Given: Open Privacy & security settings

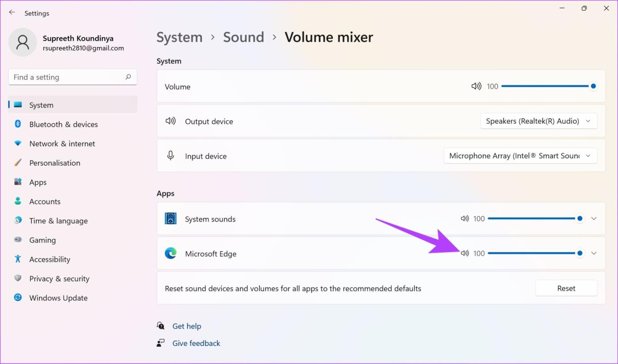Looking at the screenshot, I should (x=73, y=278).
